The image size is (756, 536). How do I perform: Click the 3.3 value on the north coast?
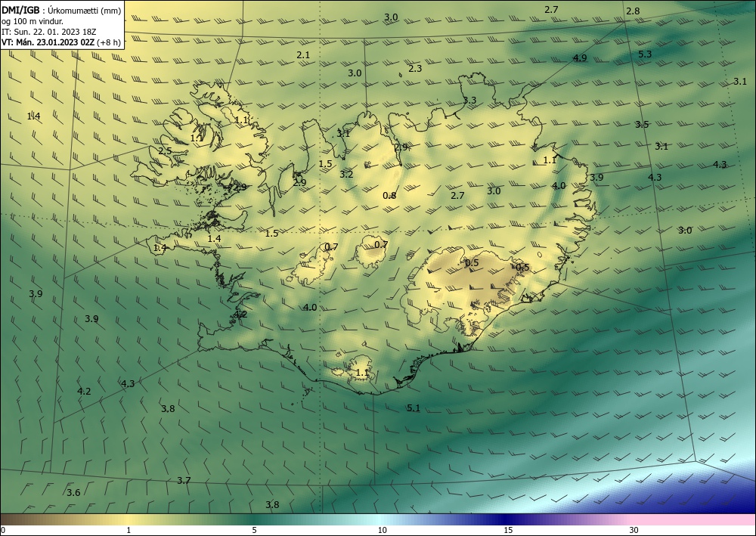(x=469, y=101)
